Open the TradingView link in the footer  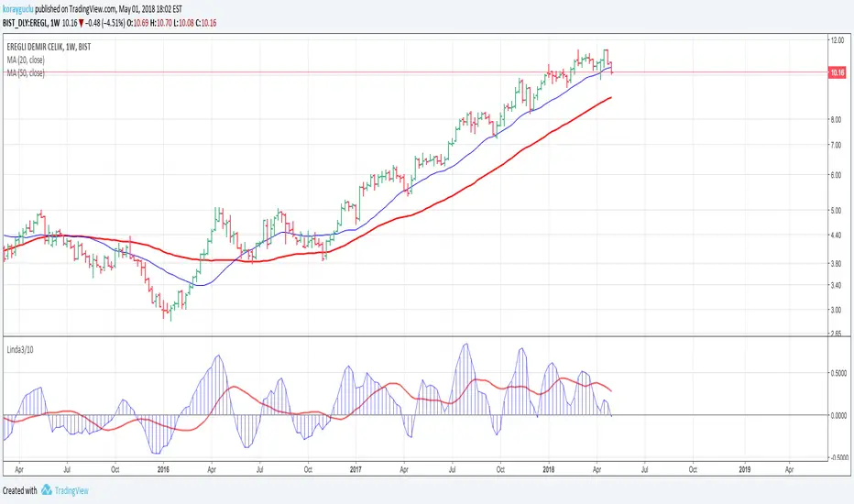[x=71, y=491]
